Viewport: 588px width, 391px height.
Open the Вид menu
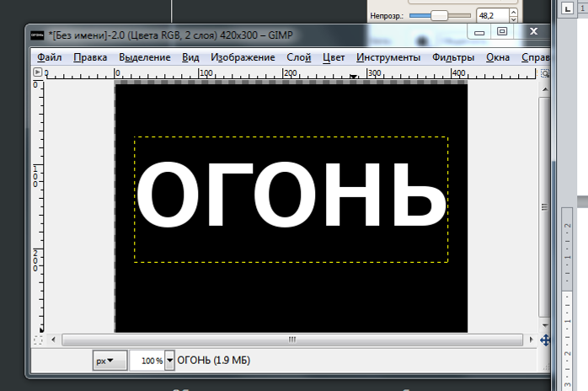(x=190, y=57)
